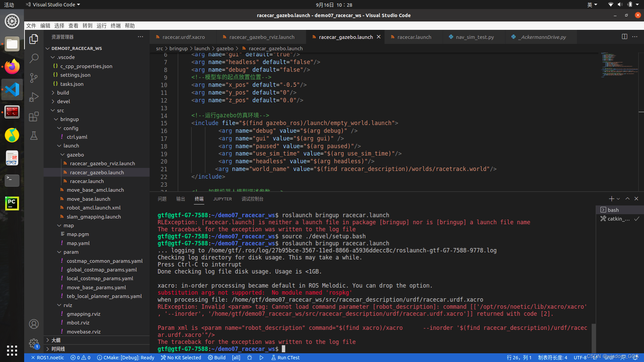Click the Build button in status bar
Screen dimensions: 644x362
click(x=217, y=358)
